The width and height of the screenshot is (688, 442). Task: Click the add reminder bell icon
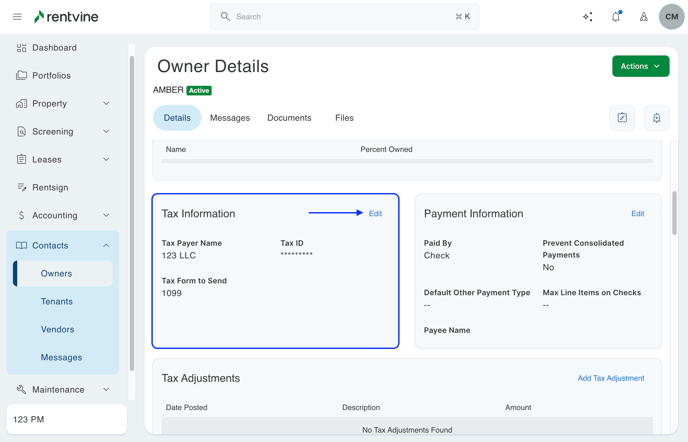coord(656,118)
